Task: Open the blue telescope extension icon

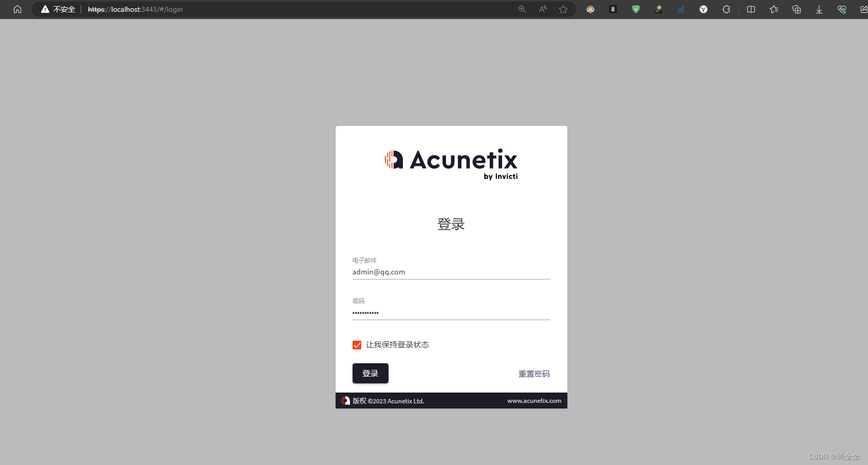Action: click(681, 9)
